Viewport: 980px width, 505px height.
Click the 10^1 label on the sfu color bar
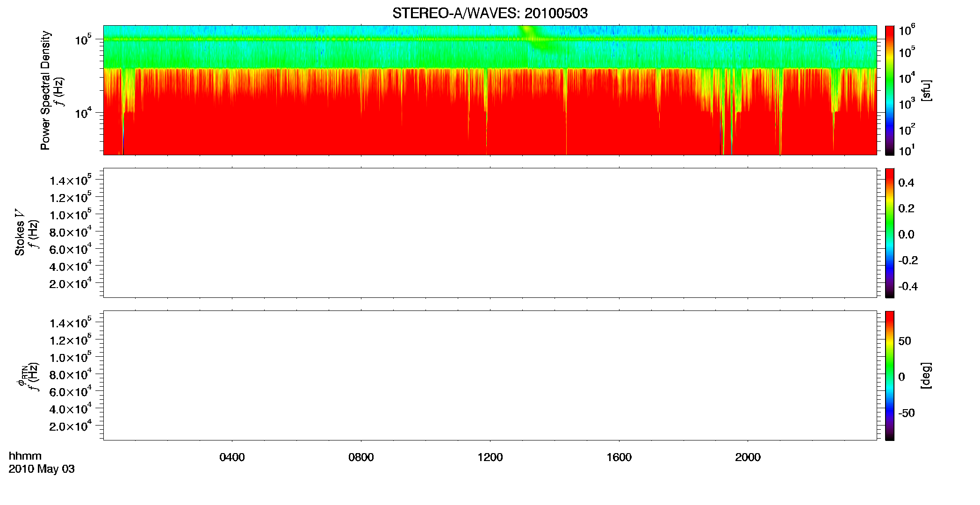[907, 150]
